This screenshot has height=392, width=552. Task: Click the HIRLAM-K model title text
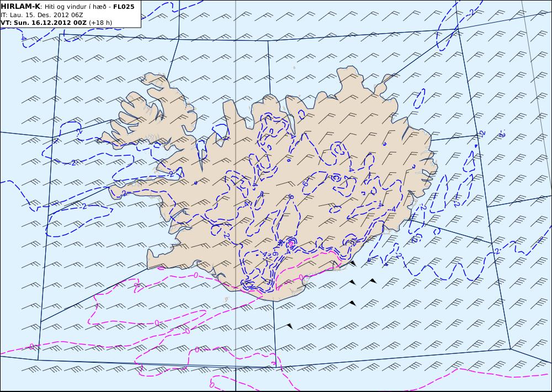[x=21, y=7]
